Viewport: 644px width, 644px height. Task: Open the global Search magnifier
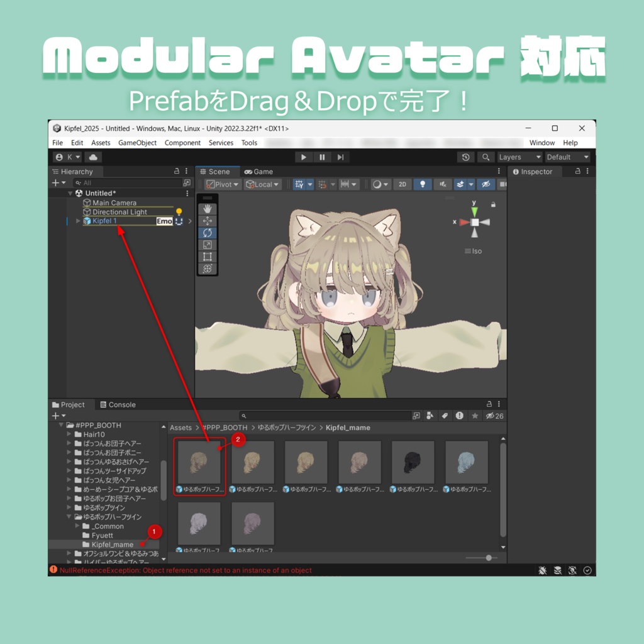486,157
